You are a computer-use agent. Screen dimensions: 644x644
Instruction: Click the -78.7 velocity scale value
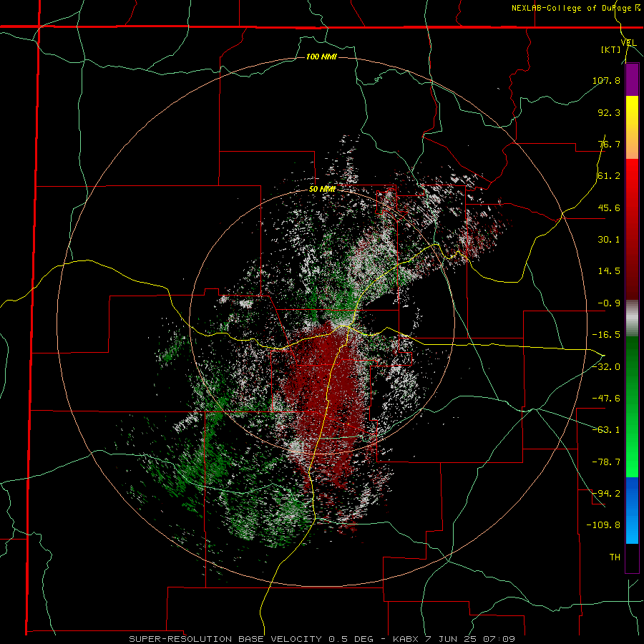(x=606, y=462)
